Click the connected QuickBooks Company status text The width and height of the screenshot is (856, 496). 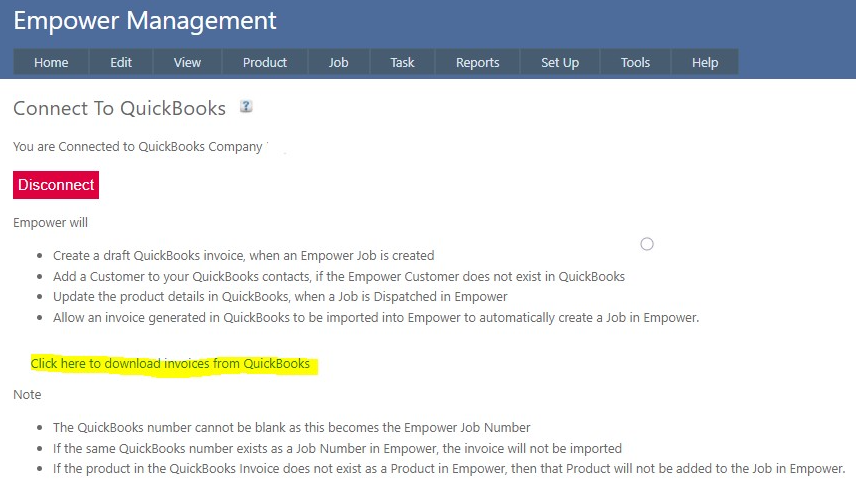pos(138,147)
